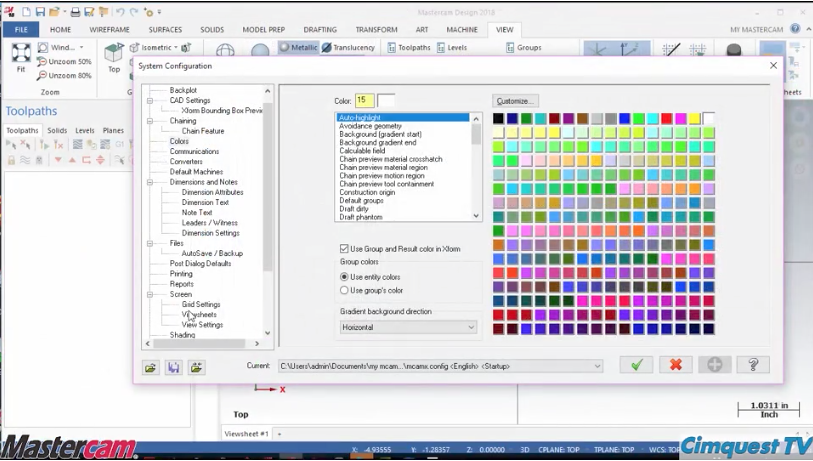This screenshot has height=461, width=813.
Task: Click the Fit zoom icon
Action: (x=21, y=53)
